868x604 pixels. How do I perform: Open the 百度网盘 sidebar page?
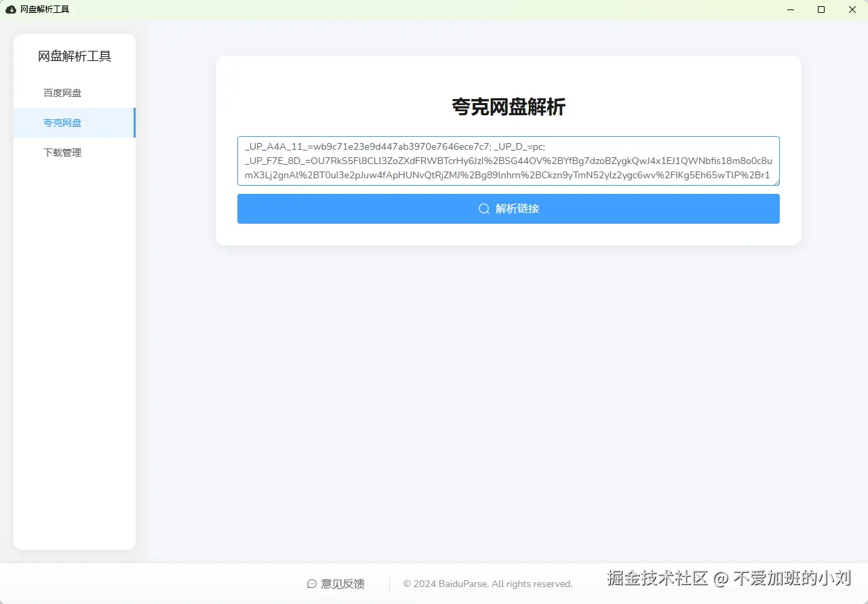[75, 93]
